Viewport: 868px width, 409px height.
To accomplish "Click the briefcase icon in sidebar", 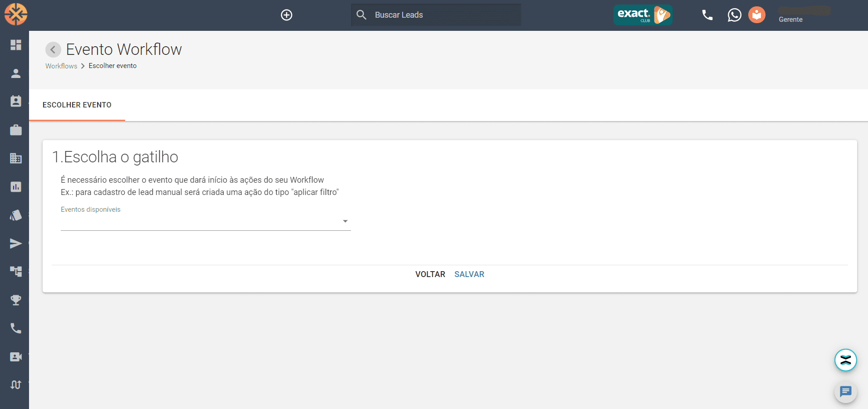I will [16, 130].
